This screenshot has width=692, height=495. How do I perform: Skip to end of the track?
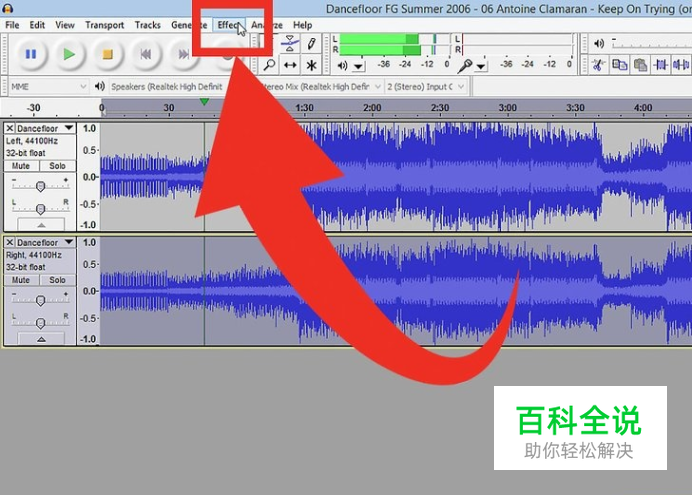click(x=184, y=54)
